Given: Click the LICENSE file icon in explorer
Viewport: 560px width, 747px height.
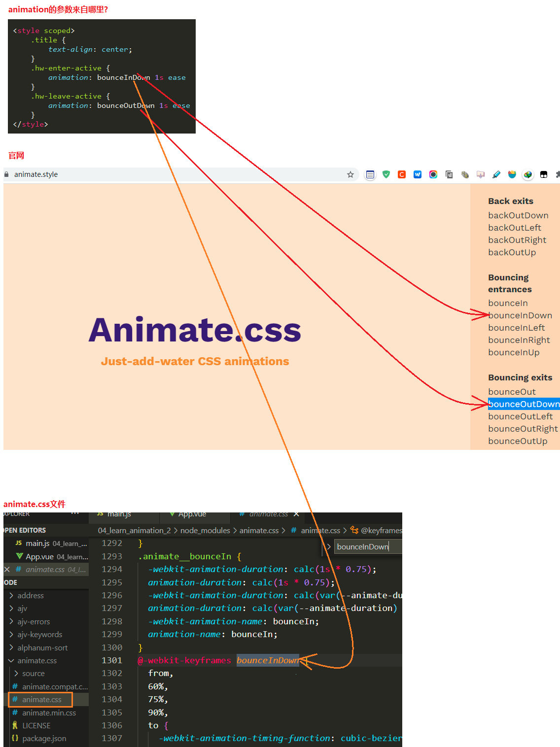Looking at the screenshot, I should (x=15, y=725).
